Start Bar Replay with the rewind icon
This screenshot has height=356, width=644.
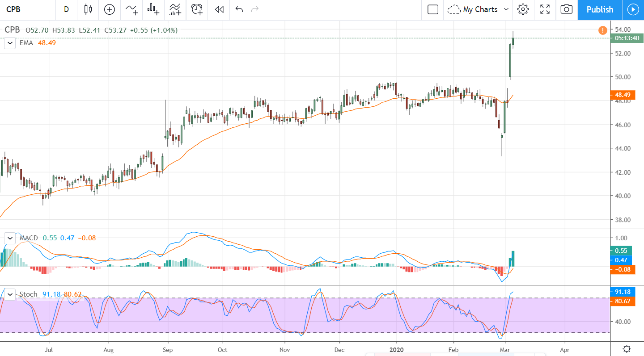pyautogui.click(x=219, y=9)
